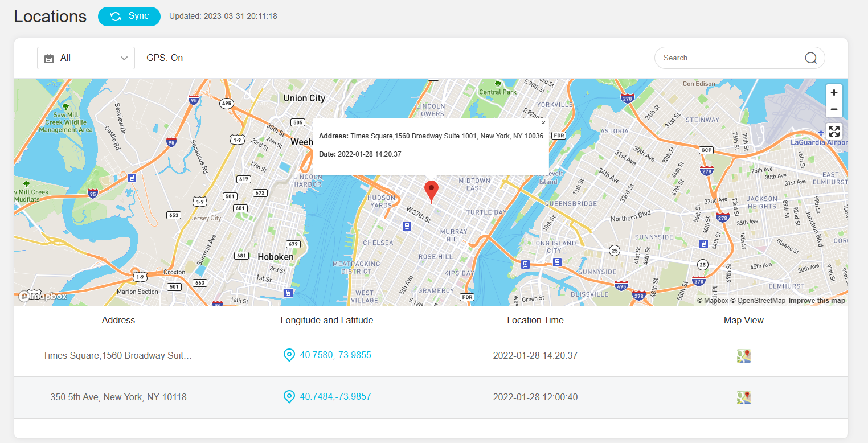Click the Meatpacking District map label
Screen dimensions: 868x443
click(356, 268)
